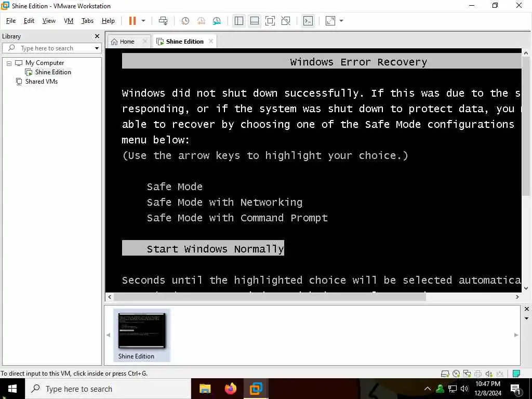Open the Windows Start menu
Screen dimensions: 532x399
(12, 389)
